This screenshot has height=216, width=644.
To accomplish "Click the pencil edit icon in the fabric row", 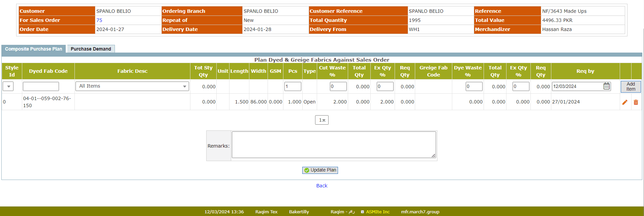I will (625, 102).
